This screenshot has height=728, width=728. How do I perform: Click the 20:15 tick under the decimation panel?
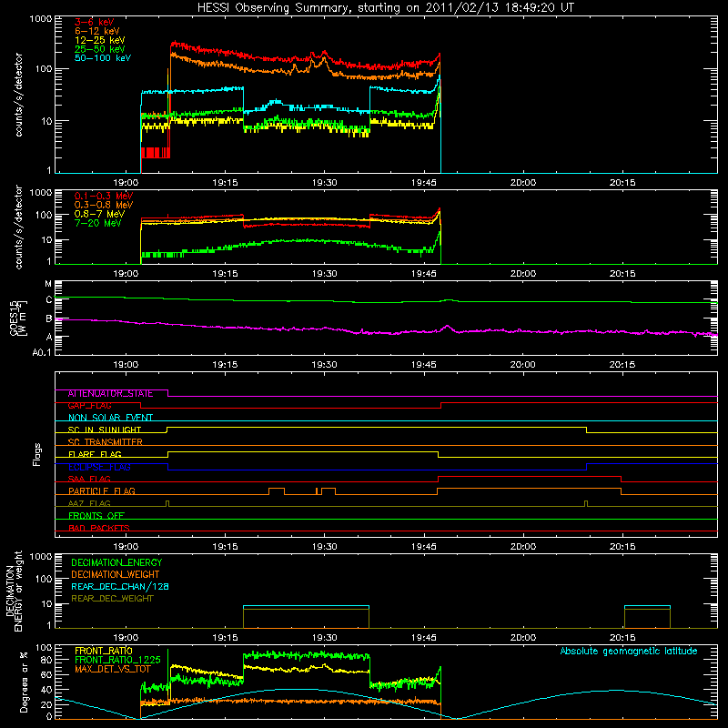coord(622,638)
